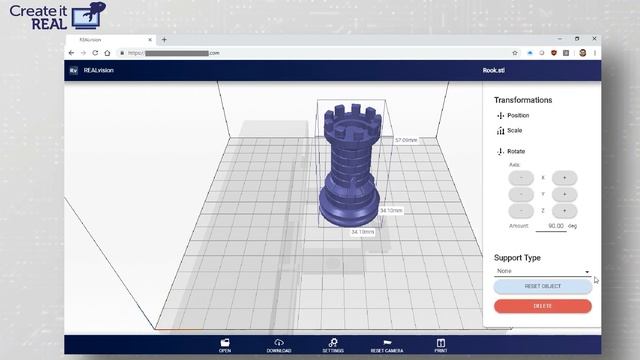The width and height of the screenshot is (640, 360).
Task: Open the Chrome three-dot menu
Action: (595, 53)
